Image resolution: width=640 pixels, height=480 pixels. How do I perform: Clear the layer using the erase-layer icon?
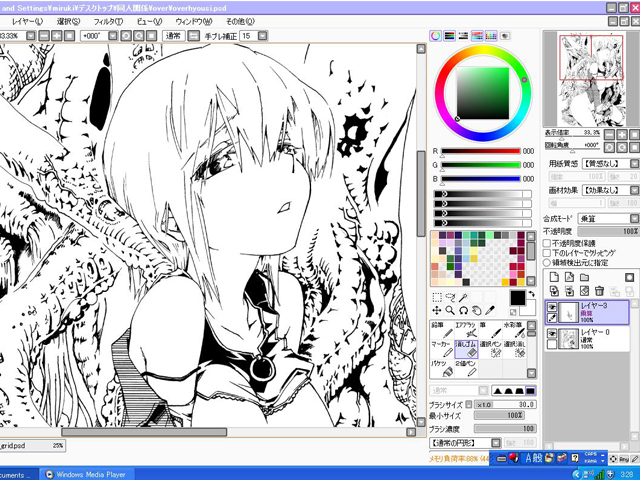(x=584, y=291)
